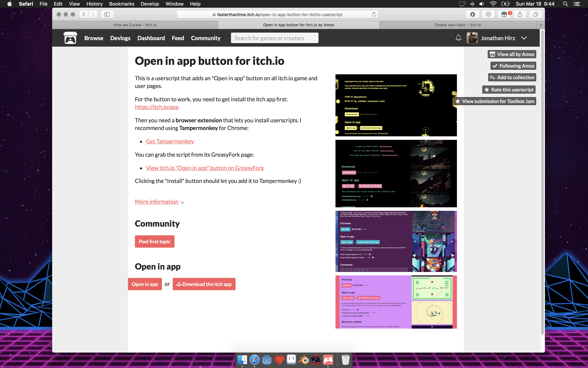Click the Safari share icon

[520, 14]
